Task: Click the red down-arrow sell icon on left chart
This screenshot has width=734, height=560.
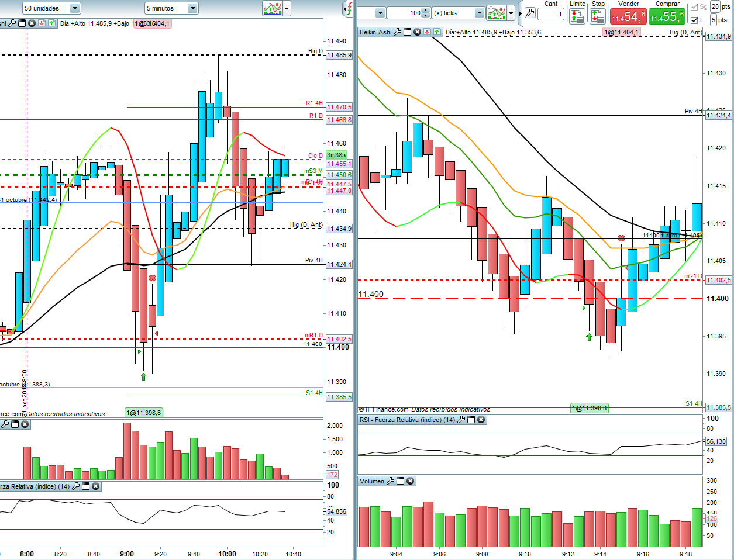Action: [x=42, y=23]
